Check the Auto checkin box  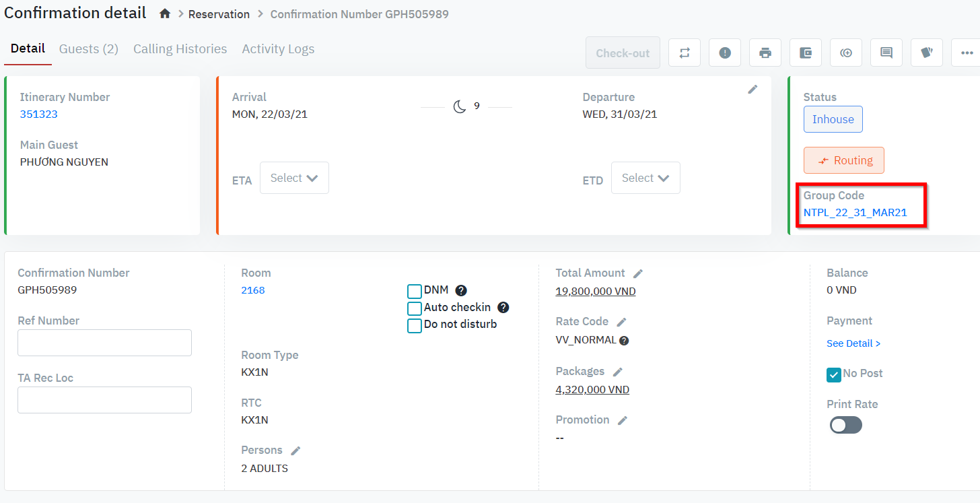click(x=415, y=308)
